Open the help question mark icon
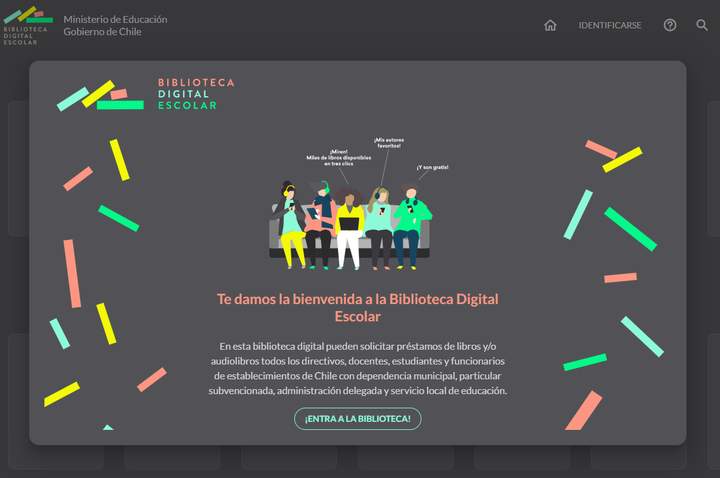Viewport: 720px width, 478px height. (670, 25)
